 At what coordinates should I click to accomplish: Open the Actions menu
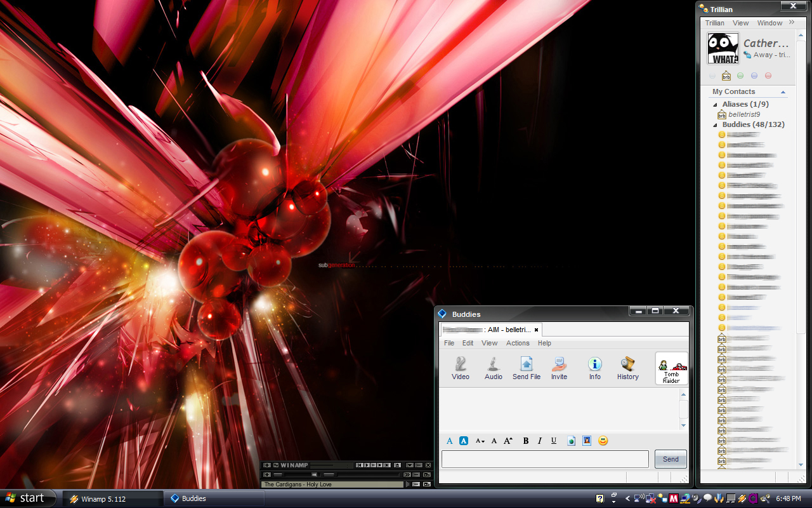pos(518,343)
